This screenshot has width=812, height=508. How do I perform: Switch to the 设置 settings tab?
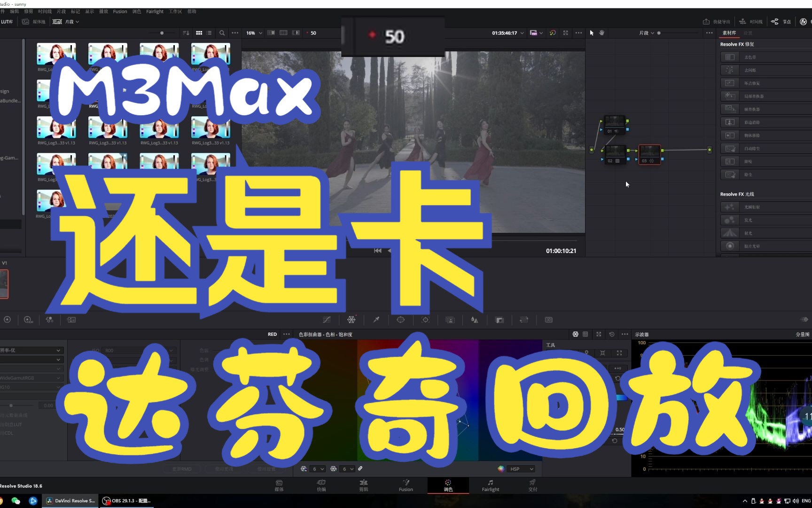748,33
